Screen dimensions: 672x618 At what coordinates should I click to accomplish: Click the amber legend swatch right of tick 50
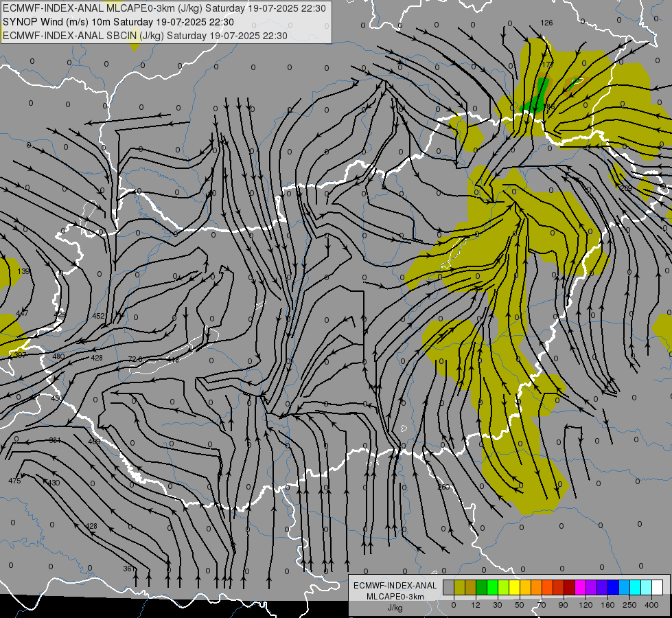pyautogui.click(x=525, y=587)
